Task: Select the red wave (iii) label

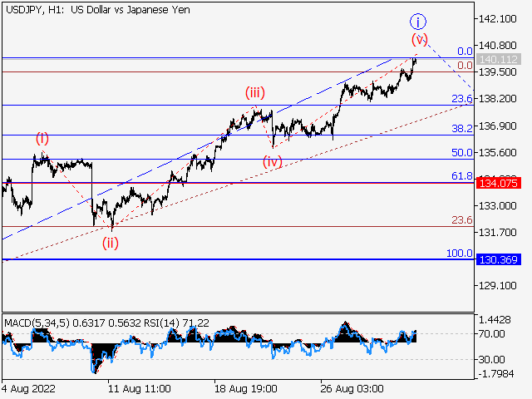Action: coord(255,92)
